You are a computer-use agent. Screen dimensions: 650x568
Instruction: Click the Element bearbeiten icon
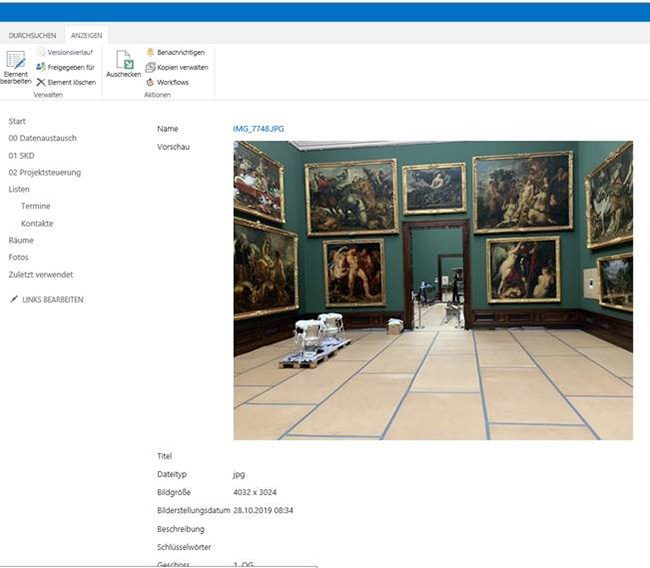pos(16,60)
